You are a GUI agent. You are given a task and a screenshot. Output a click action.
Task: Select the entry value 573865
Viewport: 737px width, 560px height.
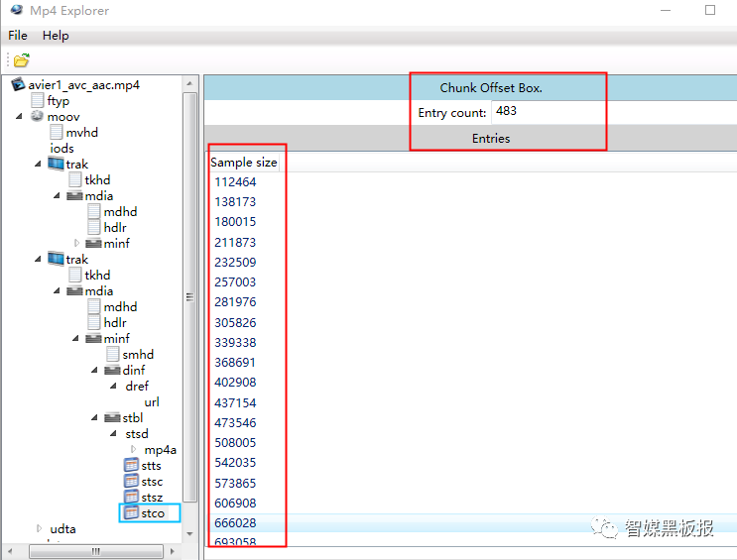tap(235, 483)
